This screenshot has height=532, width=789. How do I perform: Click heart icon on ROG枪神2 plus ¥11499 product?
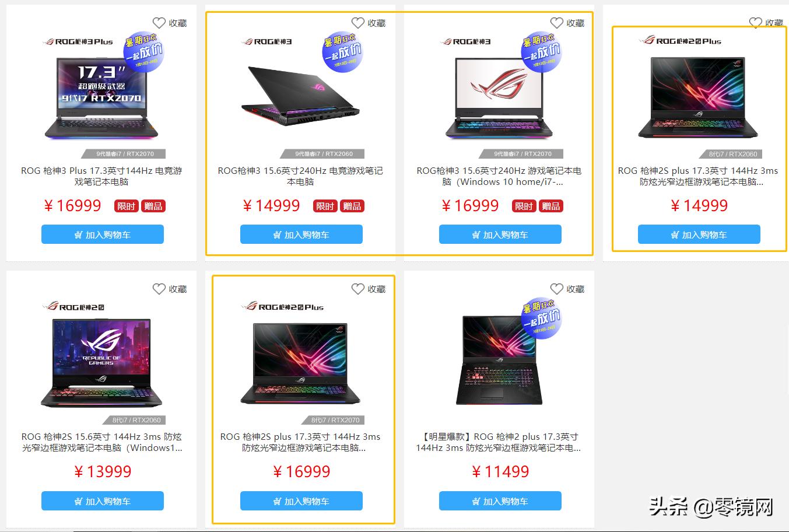tap(557, 289)
